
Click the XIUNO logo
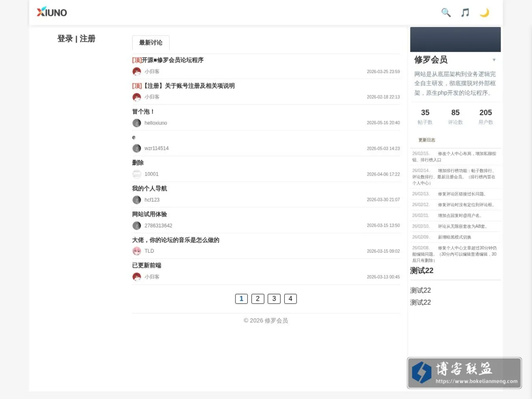[52, 12]
